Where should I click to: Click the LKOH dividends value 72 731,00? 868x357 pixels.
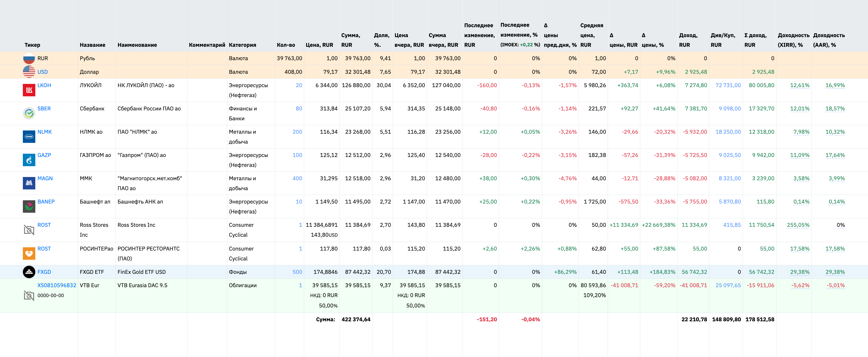pyautogui.click(x=728, y=86)
